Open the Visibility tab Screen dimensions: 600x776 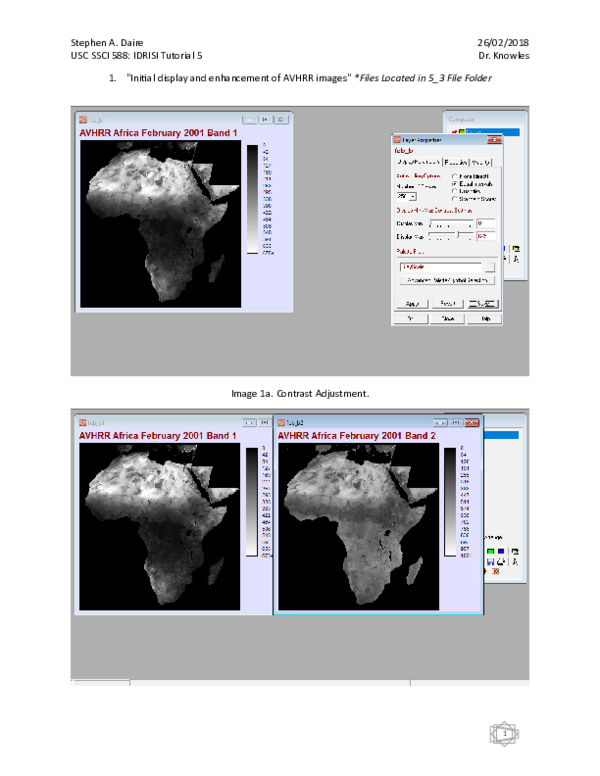click(481, 161)
